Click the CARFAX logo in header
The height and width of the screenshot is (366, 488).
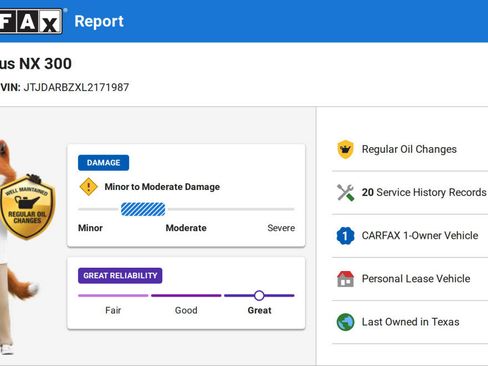31,21
